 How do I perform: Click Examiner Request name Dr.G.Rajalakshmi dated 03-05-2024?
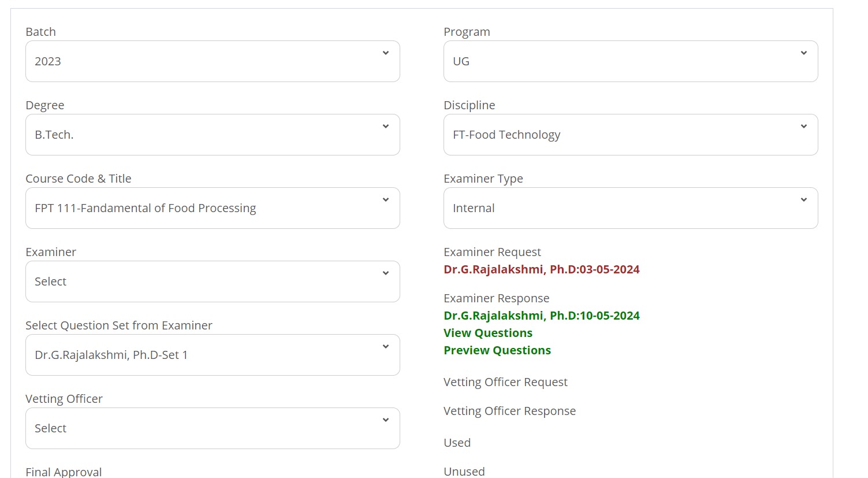coord(541,269)
